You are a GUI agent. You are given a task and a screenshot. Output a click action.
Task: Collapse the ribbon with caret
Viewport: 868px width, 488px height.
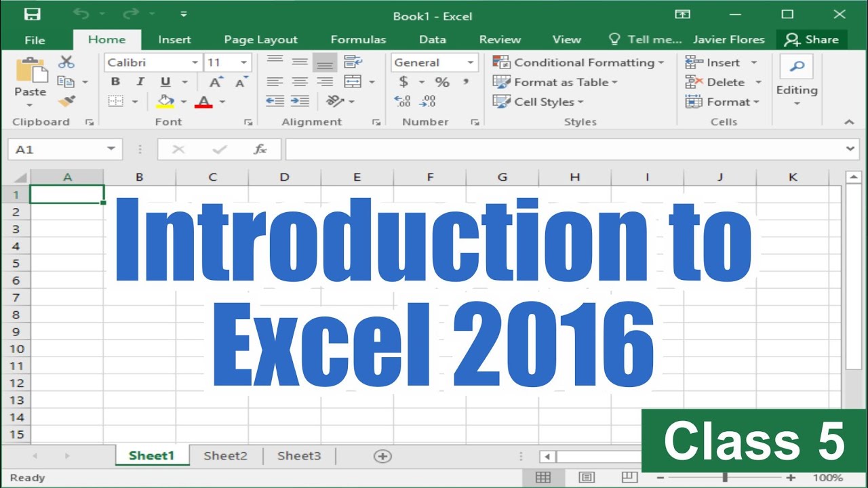point(849,122)
